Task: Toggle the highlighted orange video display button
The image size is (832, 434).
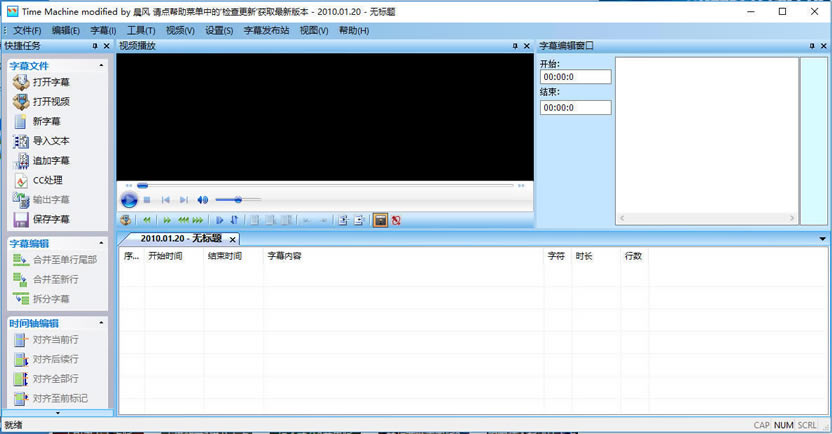Action: [380, 220]
